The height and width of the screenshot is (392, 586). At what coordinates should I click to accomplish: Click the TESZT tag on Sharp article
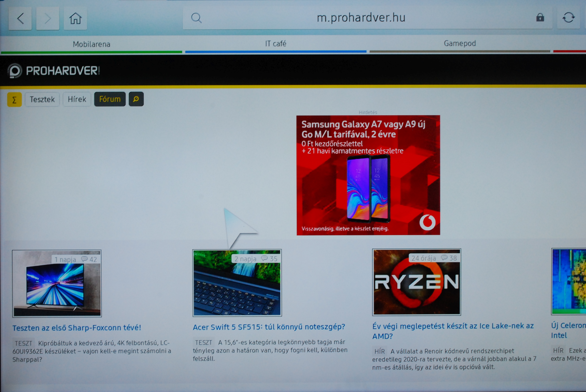point(23,343)
